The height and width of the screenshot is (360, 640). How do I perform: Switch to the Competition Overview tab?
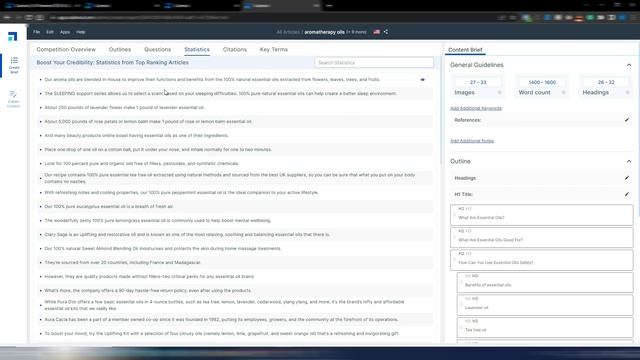tap(66, 49)
